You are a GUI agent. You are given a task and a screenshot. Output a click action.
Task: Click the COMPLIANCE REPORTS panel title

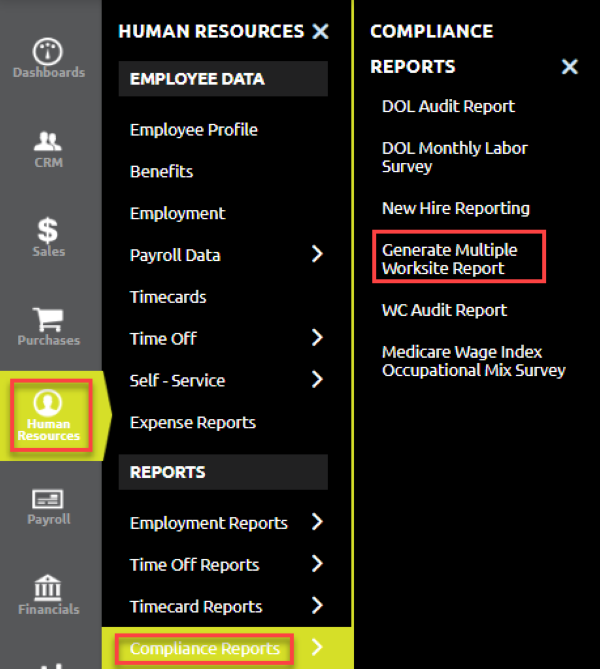[432, 49]
